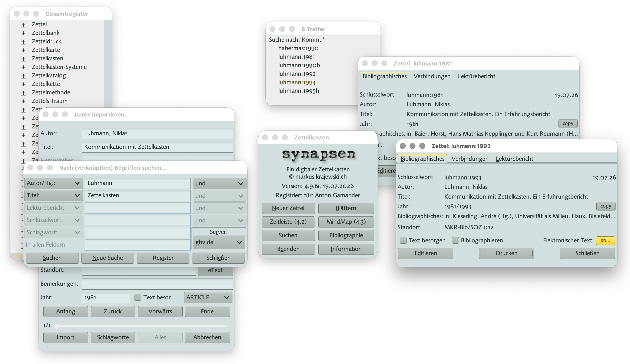Open the gbv.de server dropdown
Screen dimensions: 630x364
click(219, 242)
